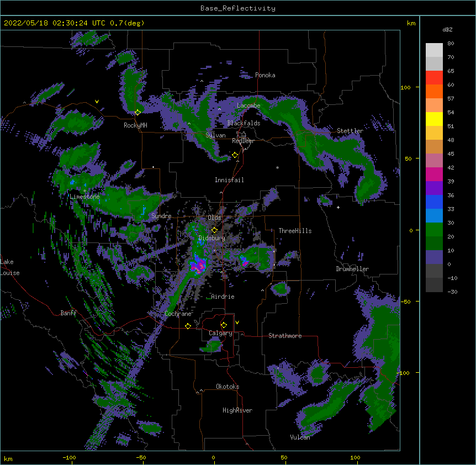Screen dimensions: 476x465
Task: Click the Limestone label
Action: 84,197
